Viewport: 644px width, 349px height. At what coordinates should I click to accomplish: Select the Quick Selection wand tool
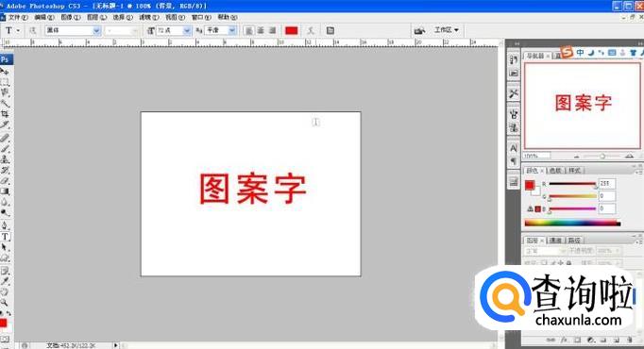click(x=5, y=103)
